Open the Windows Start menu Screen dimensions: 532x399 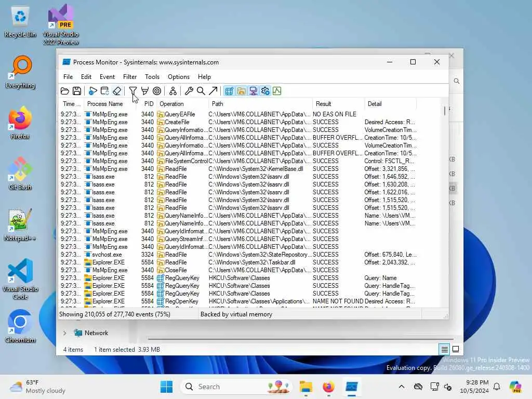pos(166,387)
